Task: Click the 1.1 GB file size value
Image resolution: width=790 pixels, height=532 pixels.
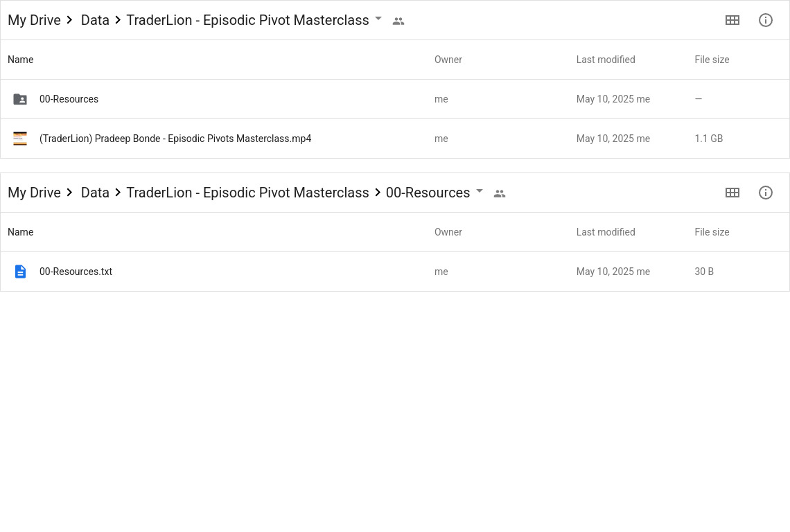Action: pyautogui.click(x=708, y=139)
